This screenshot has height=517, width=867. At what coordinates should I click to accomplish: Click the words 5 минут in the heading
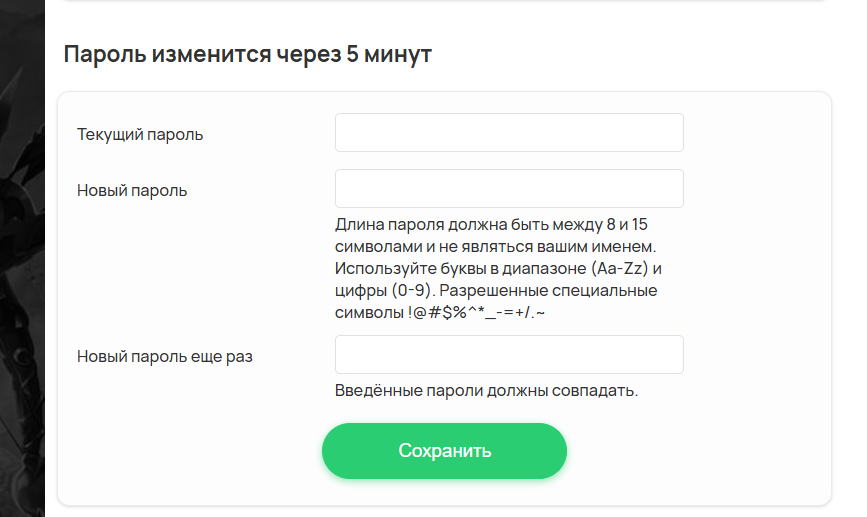pos(389,54)
